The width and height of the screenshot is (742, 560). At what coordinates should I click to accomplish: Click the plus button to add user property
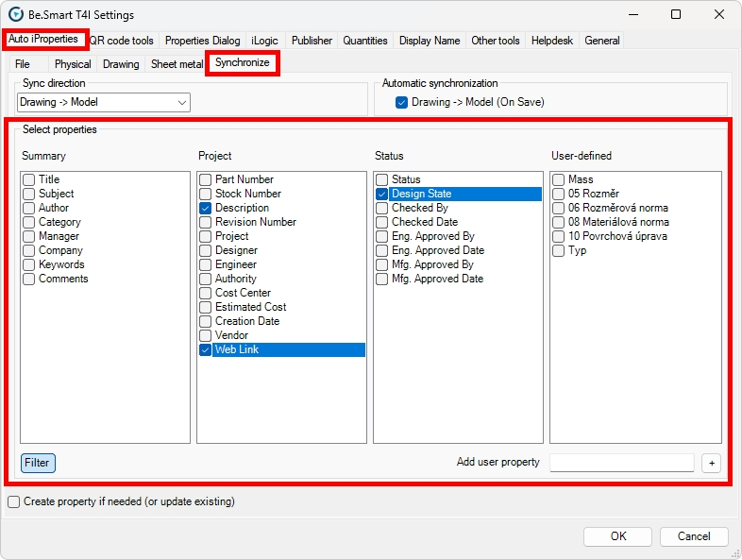click(x=711, y=463)
